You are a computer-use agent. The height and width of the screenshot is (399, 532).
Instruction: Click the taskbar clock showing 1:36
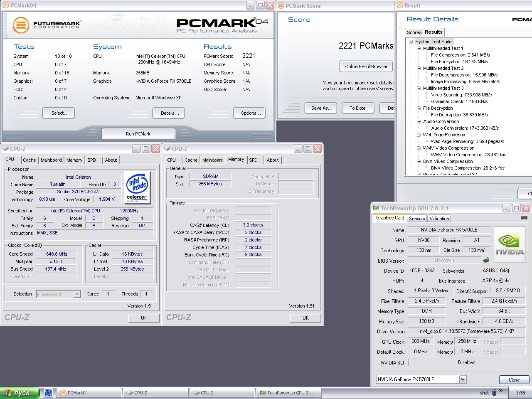click(520, 393)
